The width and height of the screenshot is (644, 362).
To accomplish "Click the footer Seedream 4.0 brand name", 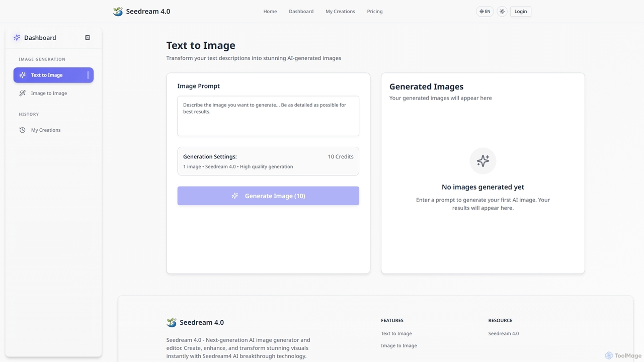I will [x=202, y=323].
